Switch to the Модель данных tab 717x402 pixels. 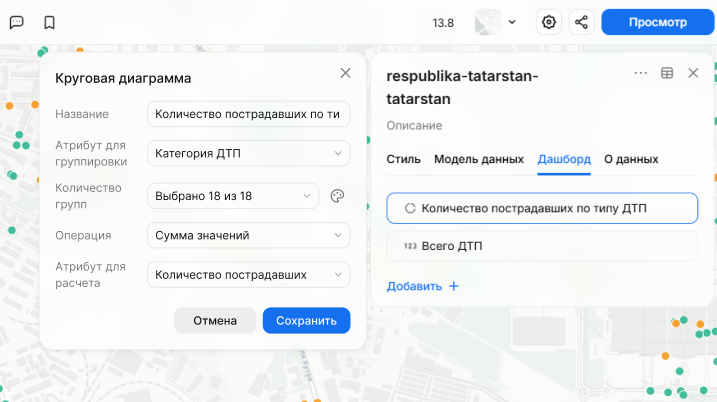(478, 159)
